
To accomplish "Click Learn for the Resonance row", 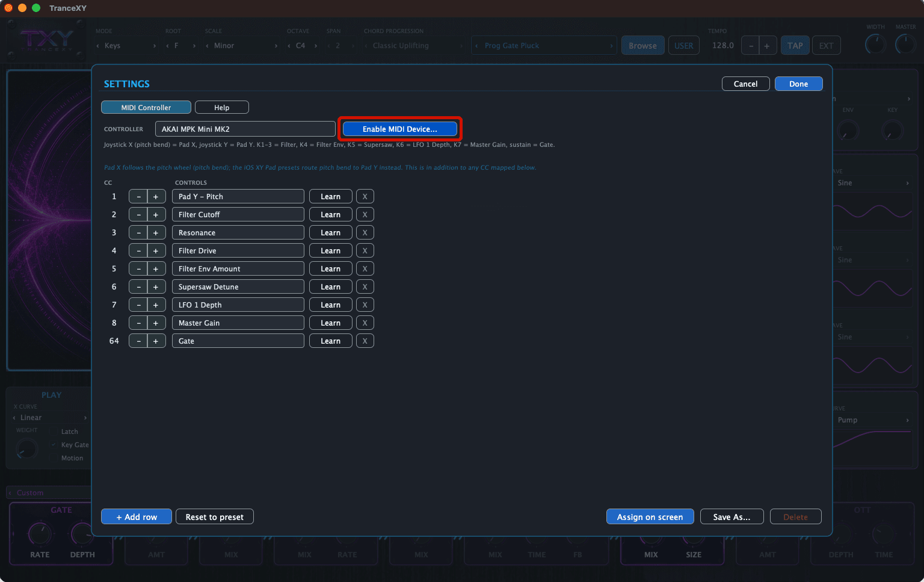I will (x=331, y=232).
